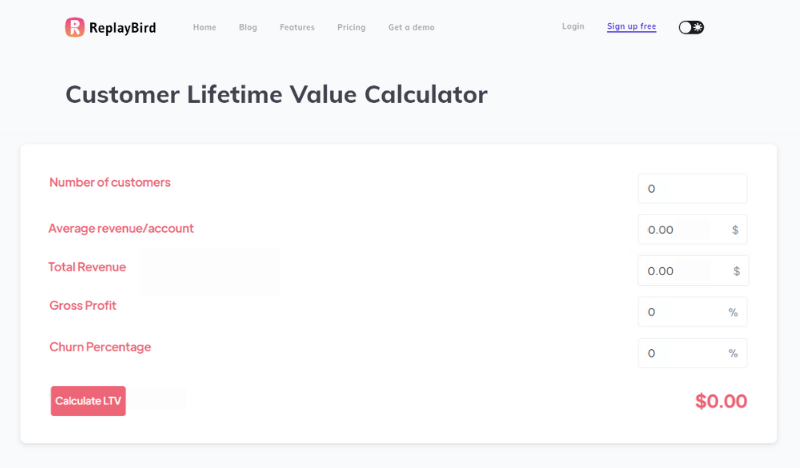Click the dollar sign in Average revenue field
Viewport: 800px width, 468px height.
[x=735, y=230]
